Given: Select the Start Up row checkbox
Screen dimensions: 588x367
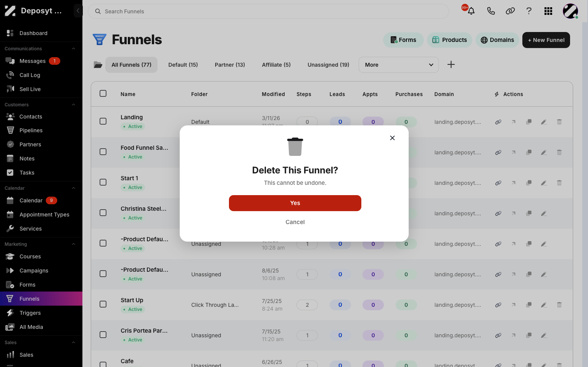Looking at the screenshot, I should 103,304.
